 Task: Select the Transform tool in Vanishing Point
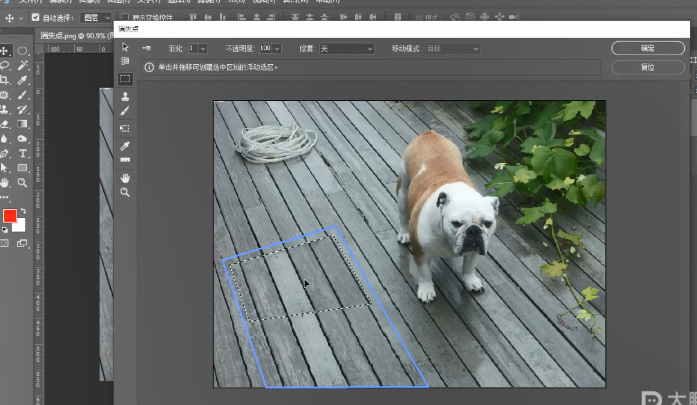(x=125, y=128)
